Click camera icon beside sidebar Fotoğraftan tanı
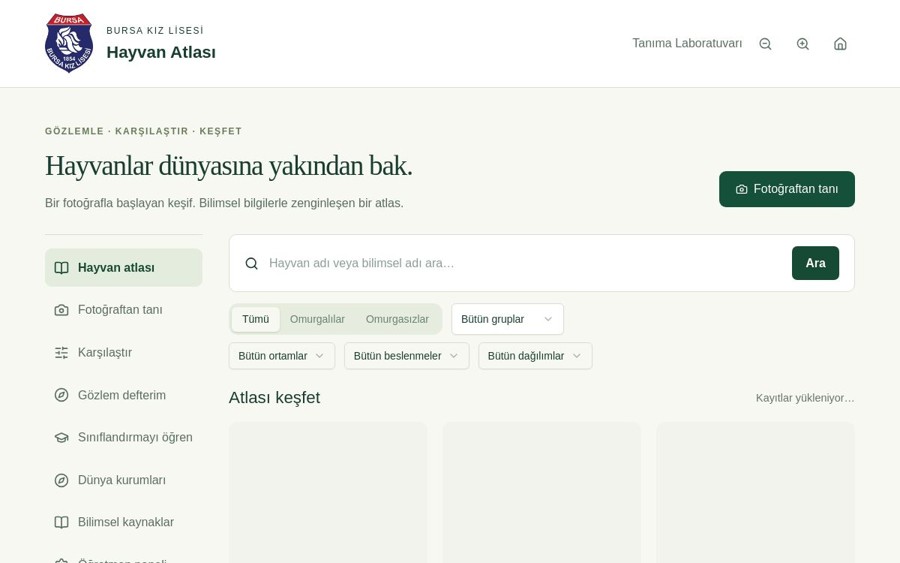900x563 pixels. (61, 310)
